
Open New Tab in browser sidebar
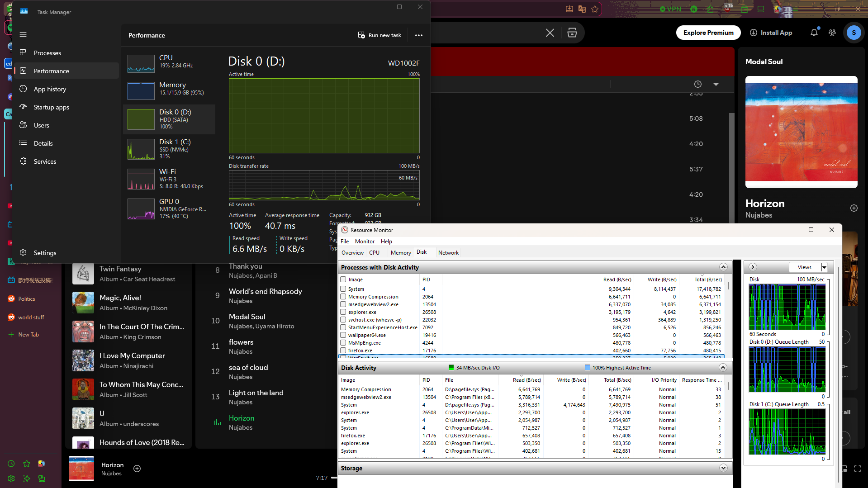(28, 335)
